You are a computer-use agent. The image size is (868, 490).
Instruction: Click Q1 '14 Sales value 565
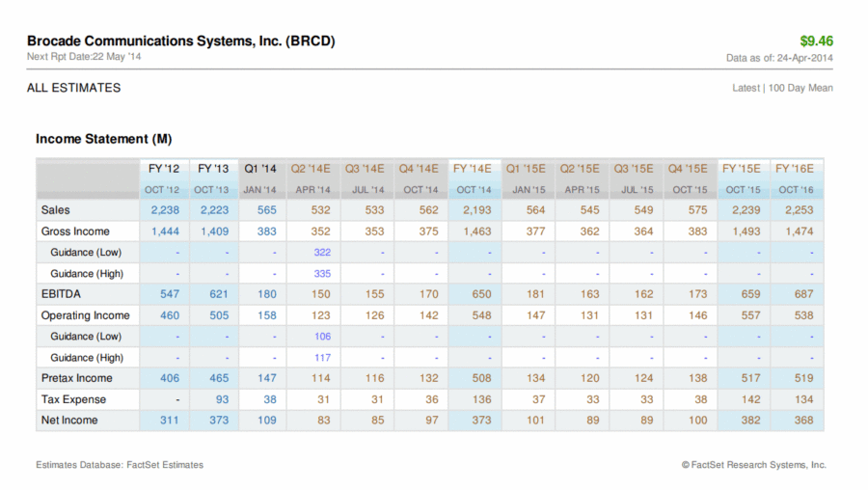(x=267, y=210)
